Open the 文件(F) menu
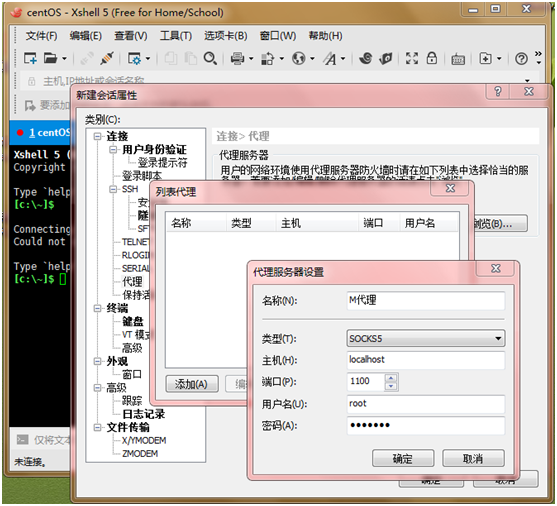The image size is (557, 506). tap(41, 36)
